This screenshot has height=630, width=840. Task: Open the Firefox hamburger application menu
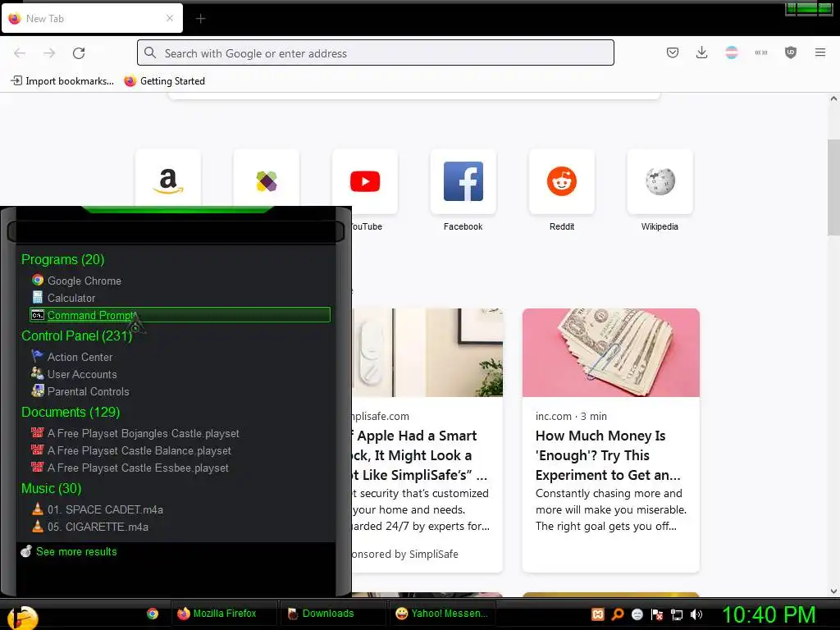click(819, 52)
